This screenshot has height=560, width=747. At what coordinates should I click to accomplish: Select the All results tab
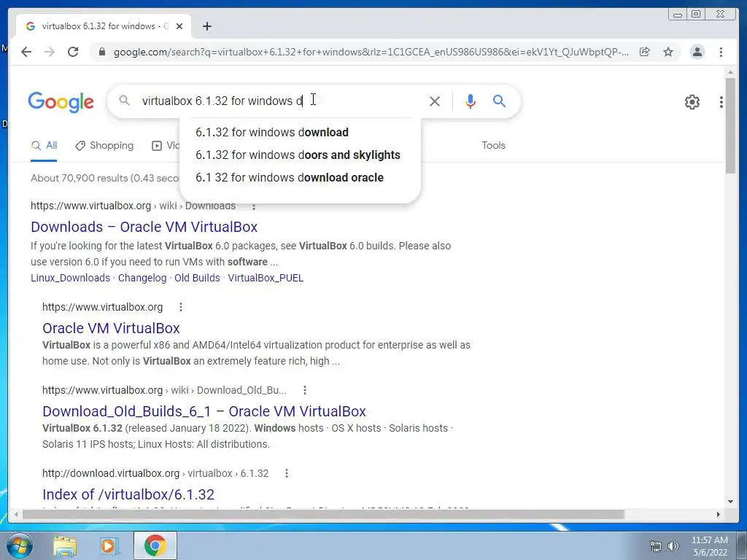pyautogui.click(x=44, y=146)
